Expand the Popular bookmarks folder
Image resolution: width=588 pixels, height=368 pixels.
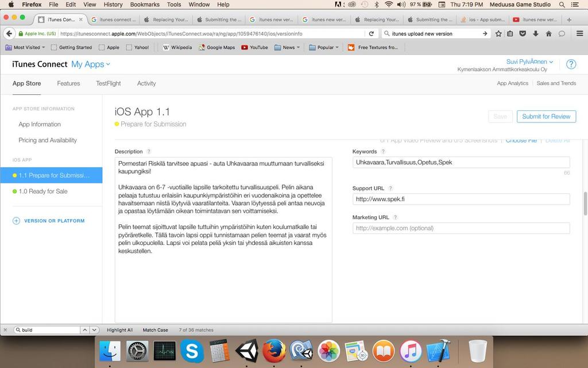pyautogui.click(x=324, y=47)
